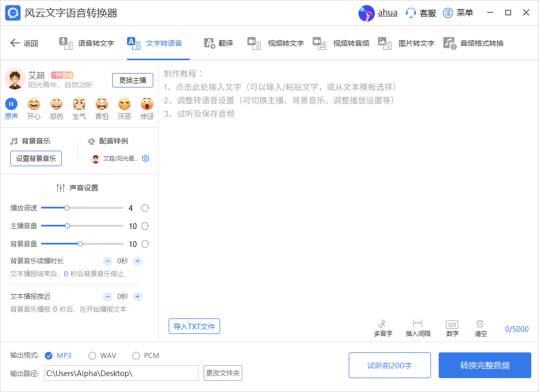Increase 背景音乐续播时长 with plus button

coord(138,261)
